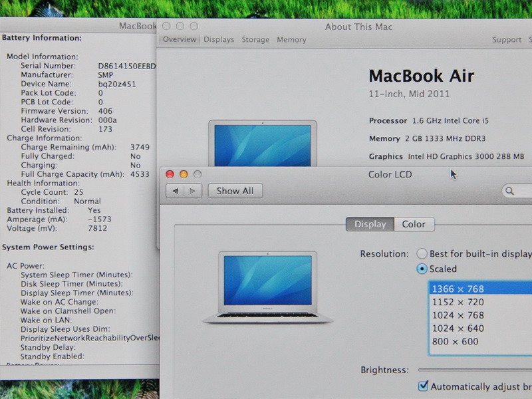Click the Full Charge Capacity value 4533

pos(140,174)
